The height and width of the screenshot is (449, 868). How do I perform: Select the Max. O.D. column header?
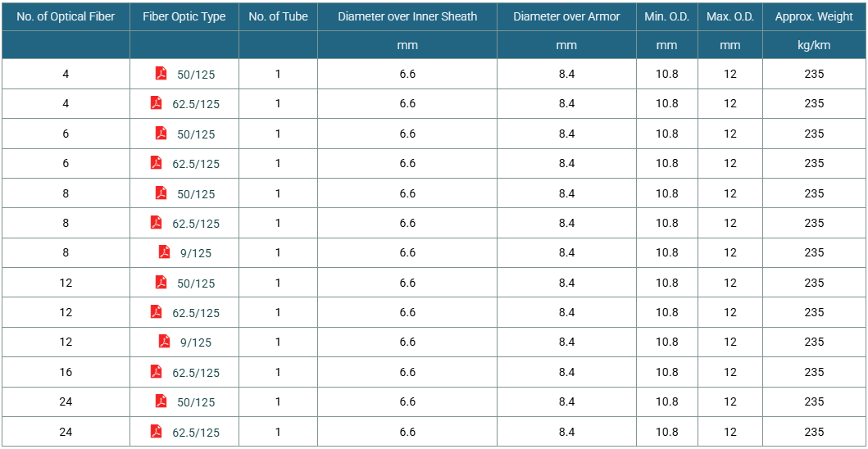730,16
